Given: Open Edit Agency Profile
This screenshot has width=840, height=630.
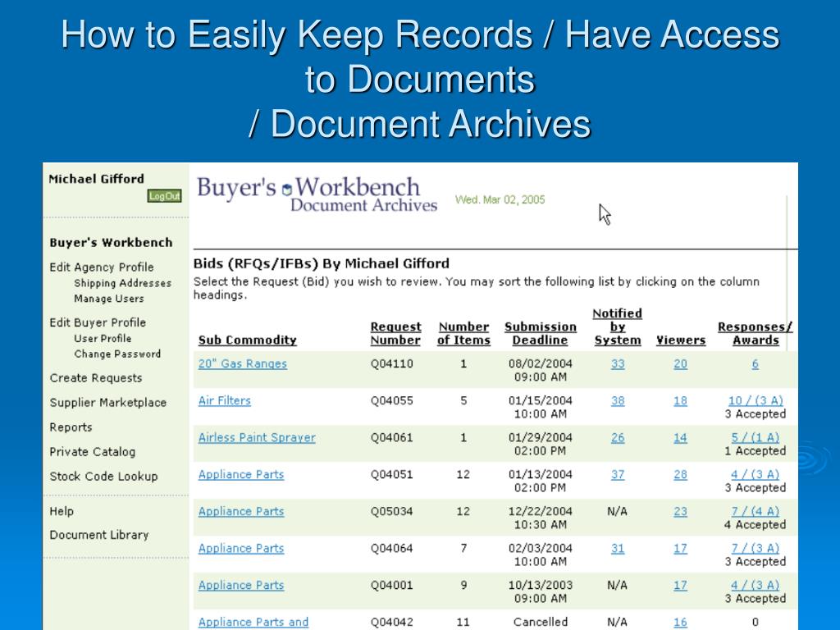Looking at the screenshot, I should 101,267.
